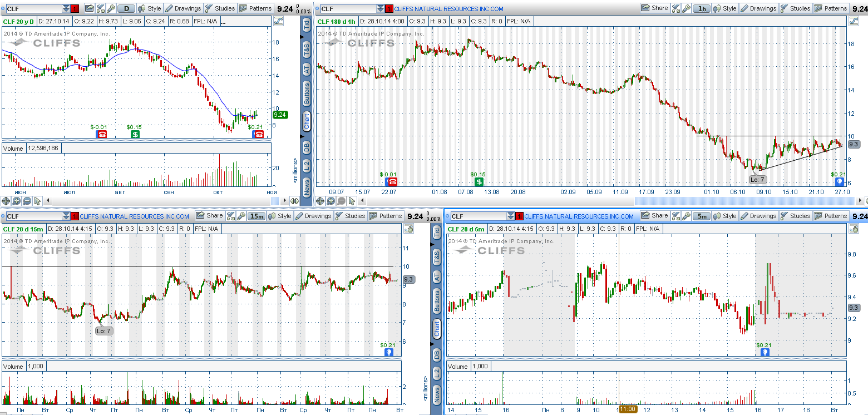868x415 pixels.
Task: Click earnings lightbulb icon on 1h chart
Action: click(839, 182)
